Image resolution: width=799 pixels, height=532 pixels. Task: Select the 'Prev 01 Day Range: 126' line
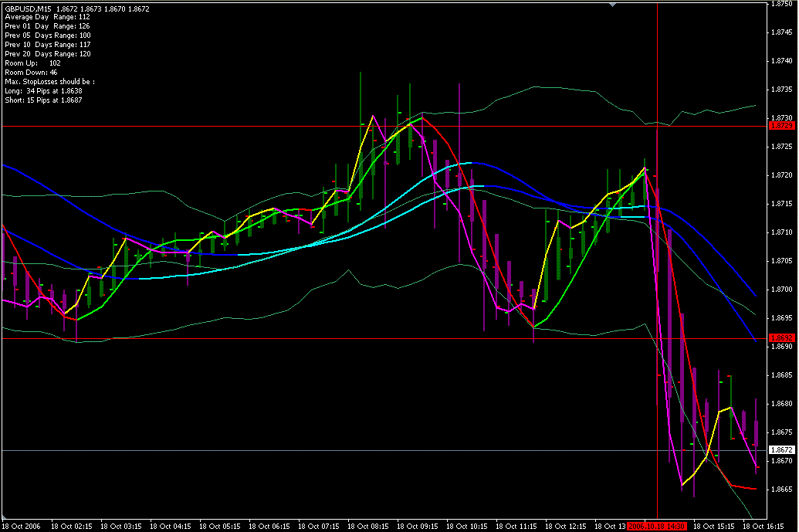pyautogui.click(x=47, y=26)
